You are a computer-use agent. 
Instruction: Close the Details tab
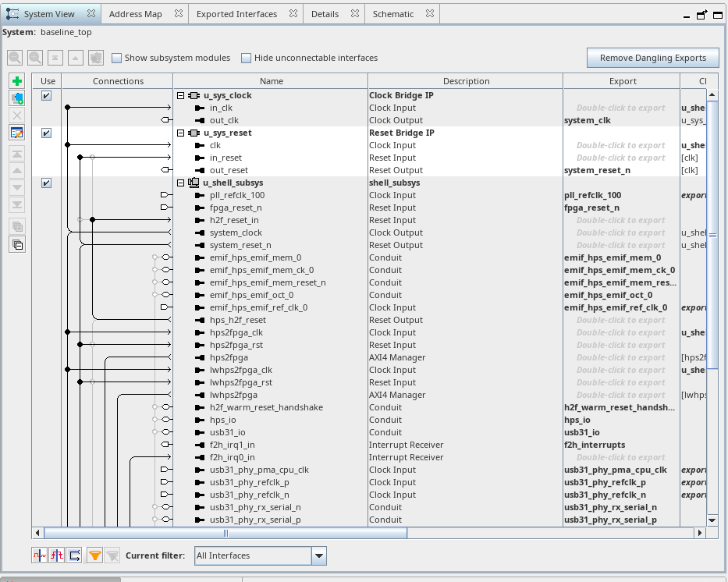355,13
